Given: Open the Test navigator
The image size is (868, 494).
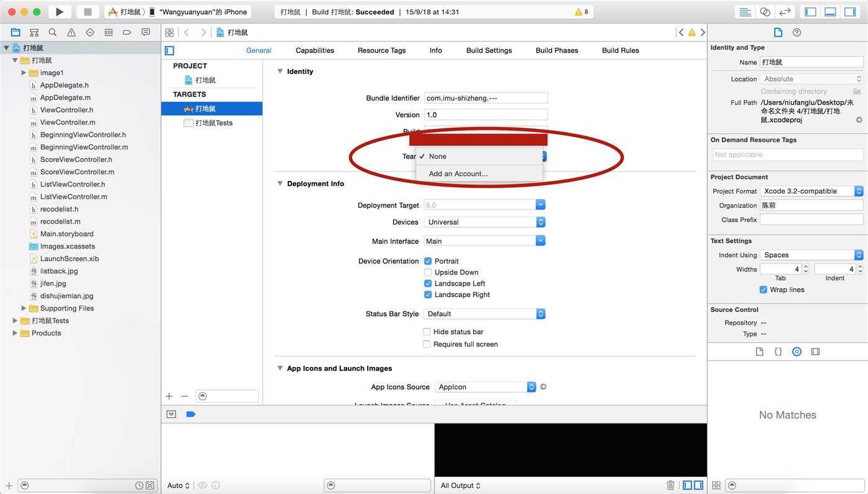Looking at the screenshot, I should 90,32.
